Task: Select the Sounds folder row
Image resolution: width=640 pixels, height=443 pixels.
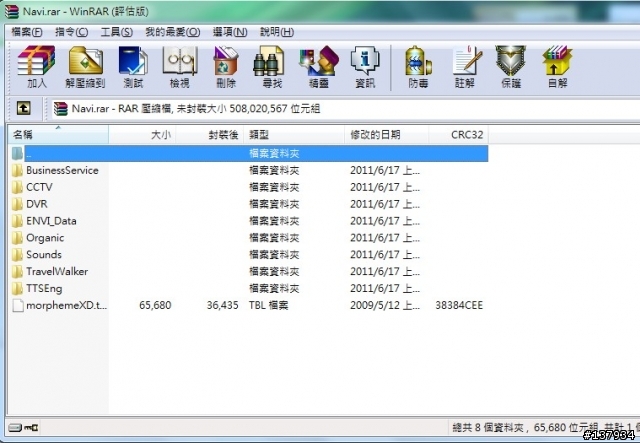Action: pyautogui.click(x=248, y=254)
